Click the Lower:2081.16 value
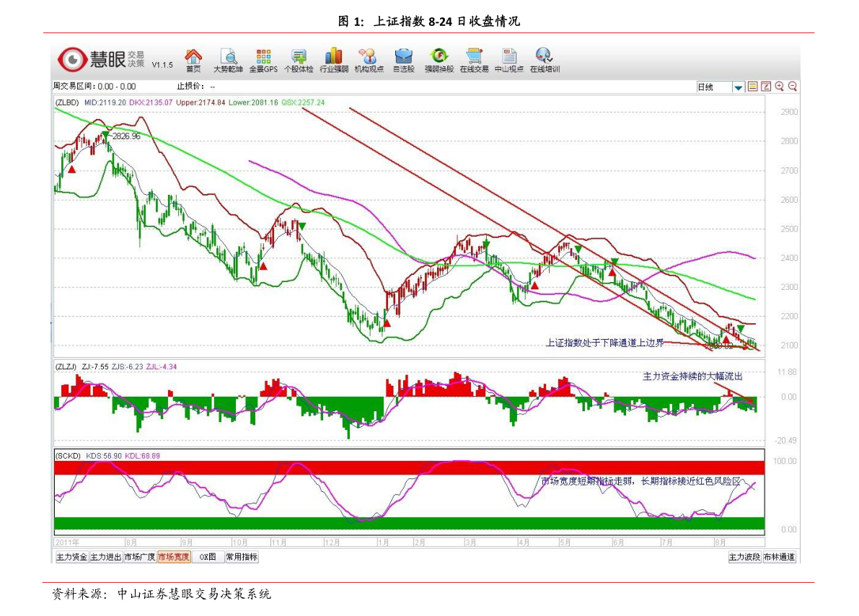 point(254,102)
